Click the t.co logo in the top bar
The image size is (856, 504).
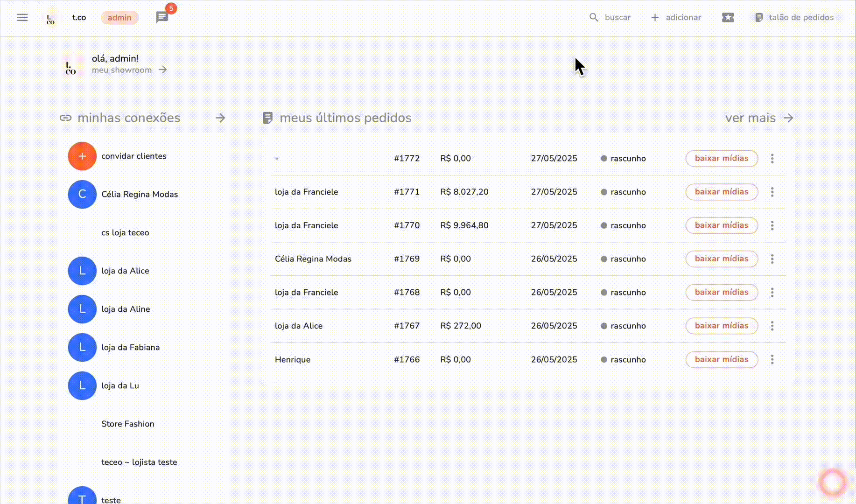point(51,18)
